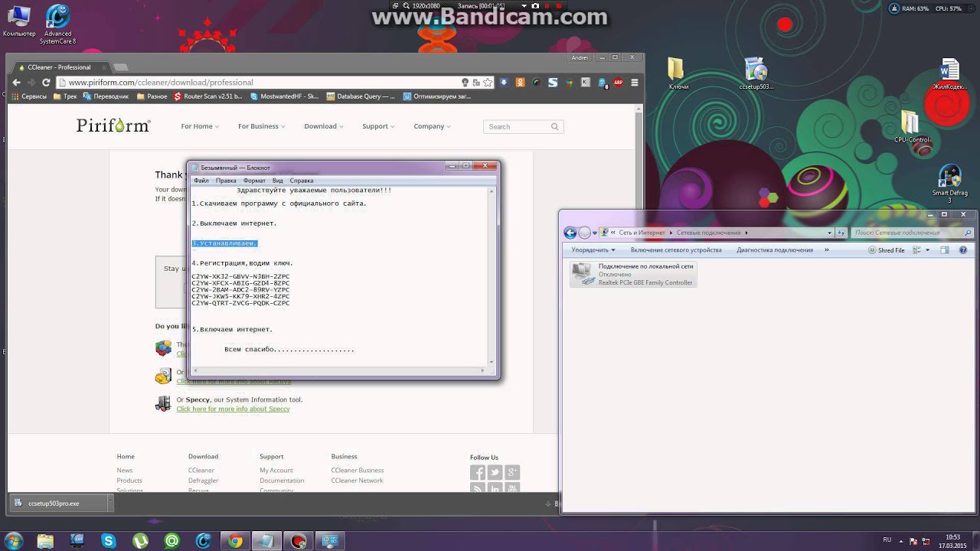Click the Piriform site search field
980x551 pixels.
pos(524,126)
